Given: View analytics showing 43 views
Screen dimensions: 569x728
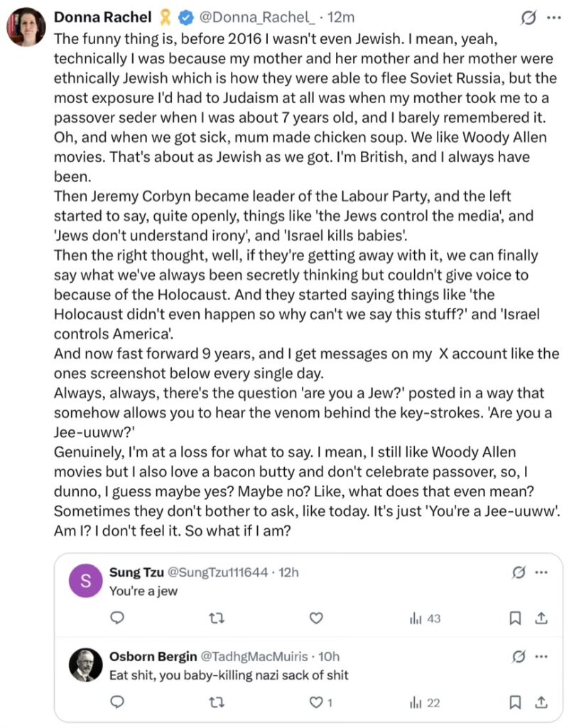Looking at the screenshot, I should click(425, 618).
